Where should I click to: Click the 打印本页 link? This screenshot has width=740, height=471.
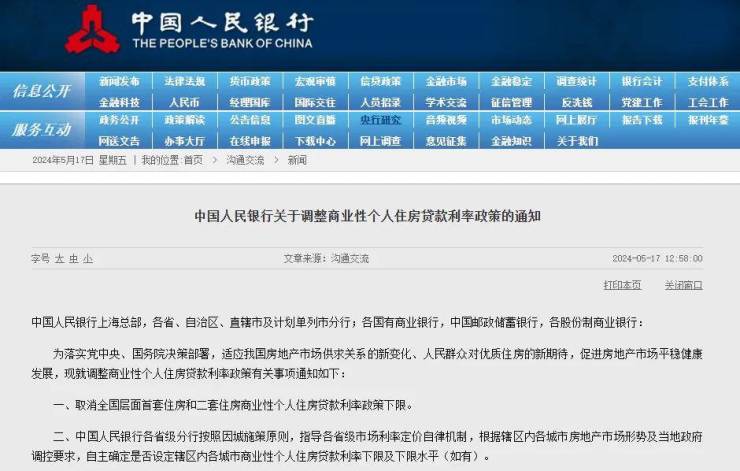coord(622,285)
